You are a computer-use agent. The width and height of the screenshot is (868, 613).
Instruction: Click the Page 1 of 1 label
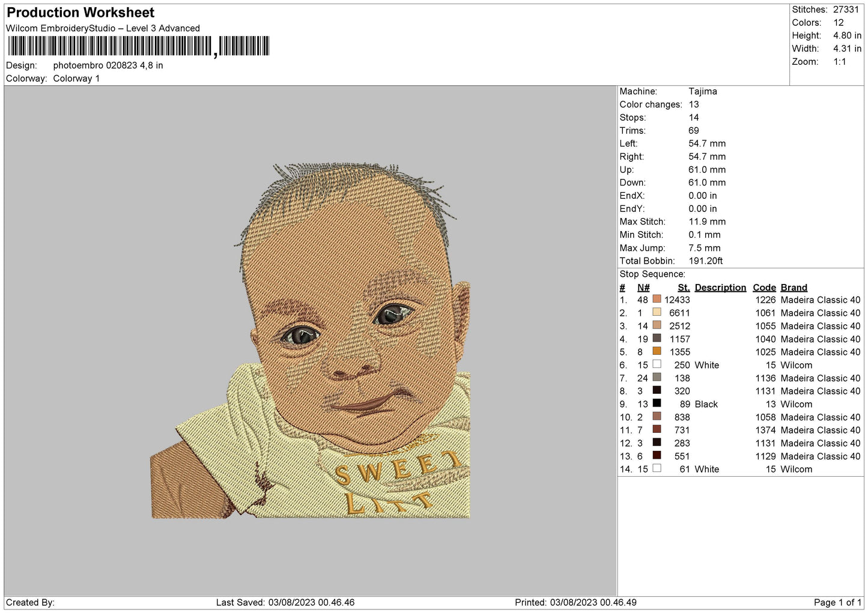837,602
